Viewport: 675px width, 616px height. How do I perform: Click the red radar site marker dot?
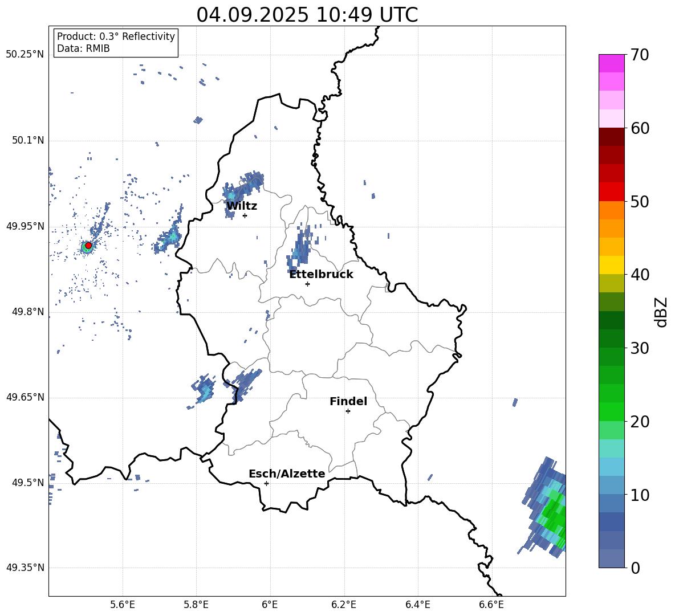(88, 246)
